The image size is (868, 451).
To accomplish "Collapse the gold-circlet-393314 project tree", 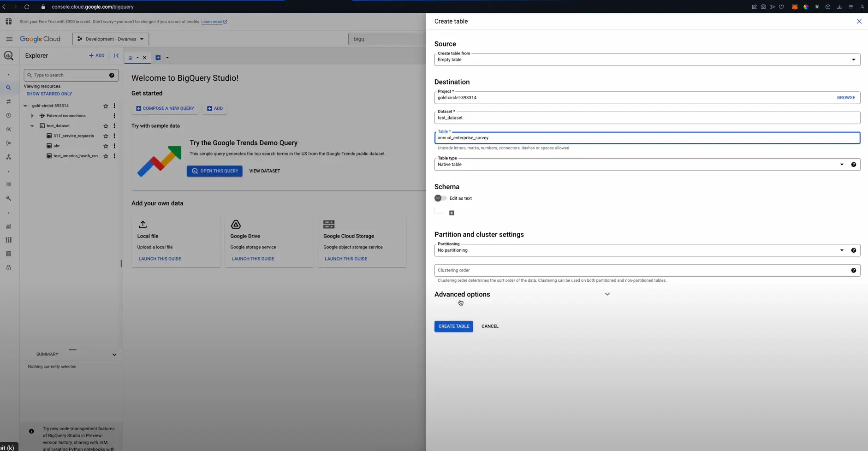I will pyautogui.click(x=25, y=106).
